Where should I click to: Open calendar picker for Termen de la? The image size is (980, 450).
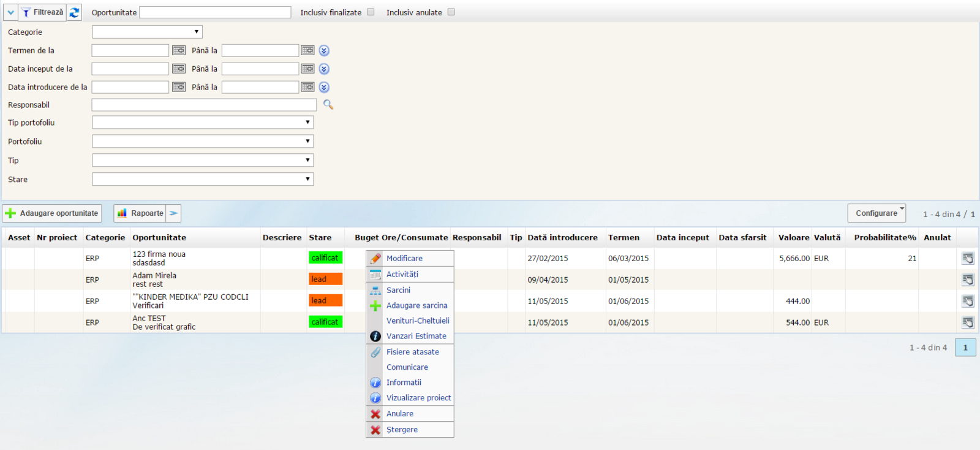[178, 50]
